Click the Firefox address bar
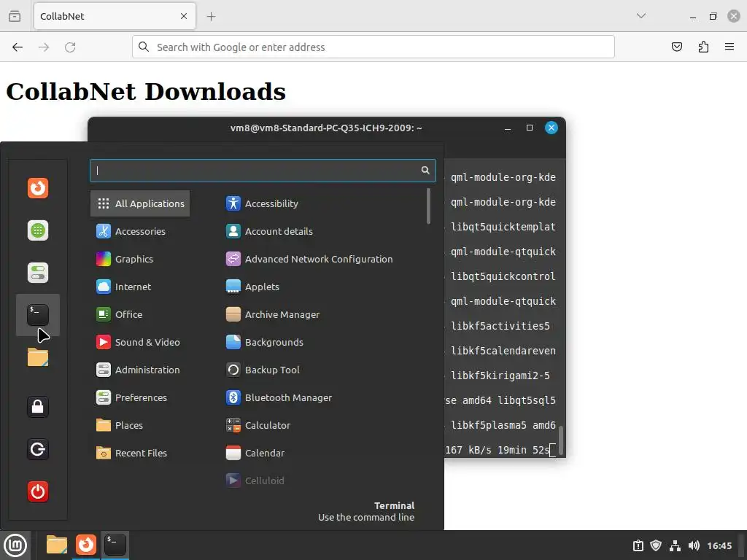The width and height of the screenshot is (747, 560). 373,47
